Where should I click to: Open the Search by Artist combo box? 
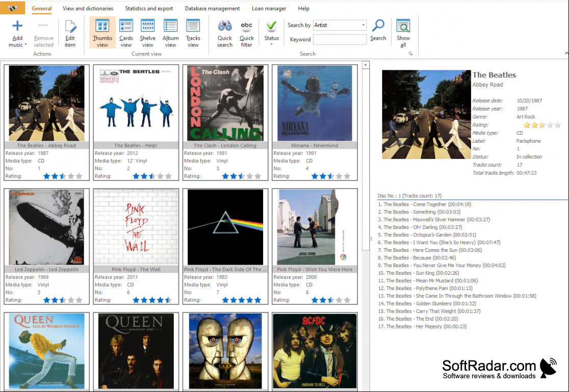(340, 25)
